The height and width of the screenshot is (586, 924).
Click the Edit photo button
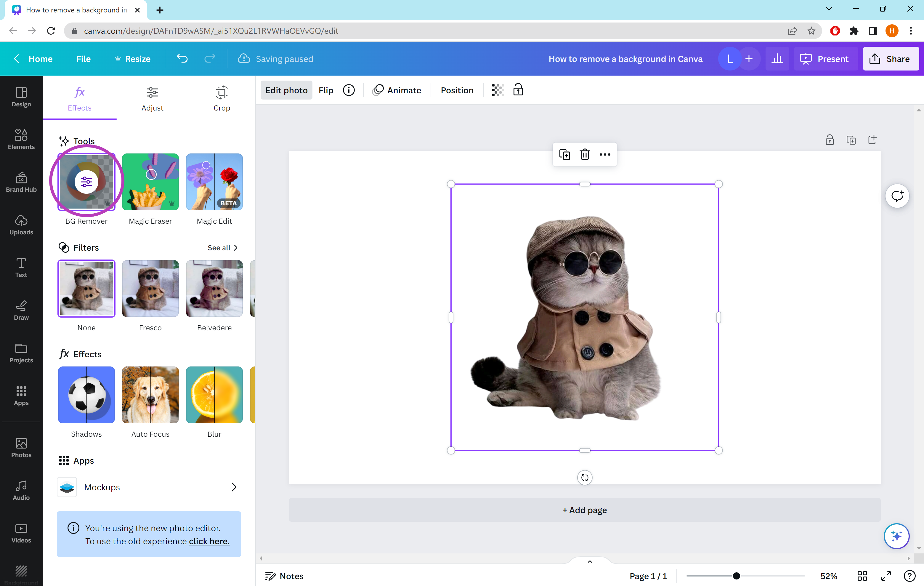[x=286, y=90]
